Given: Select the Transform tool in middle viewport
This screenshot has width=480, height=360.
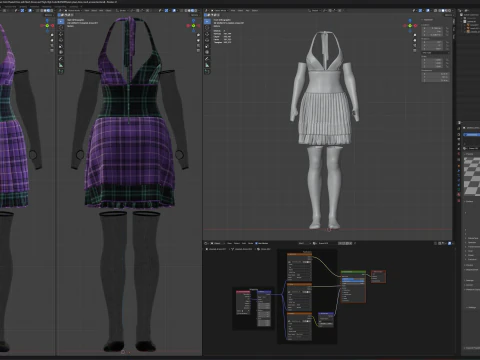Looking at the screenshot, I should tap(61, 52).
